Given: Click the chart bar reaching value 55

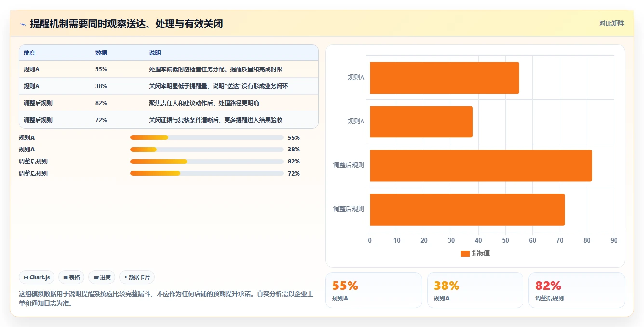Looking at the screenshot, I should (x=444, y=78).
